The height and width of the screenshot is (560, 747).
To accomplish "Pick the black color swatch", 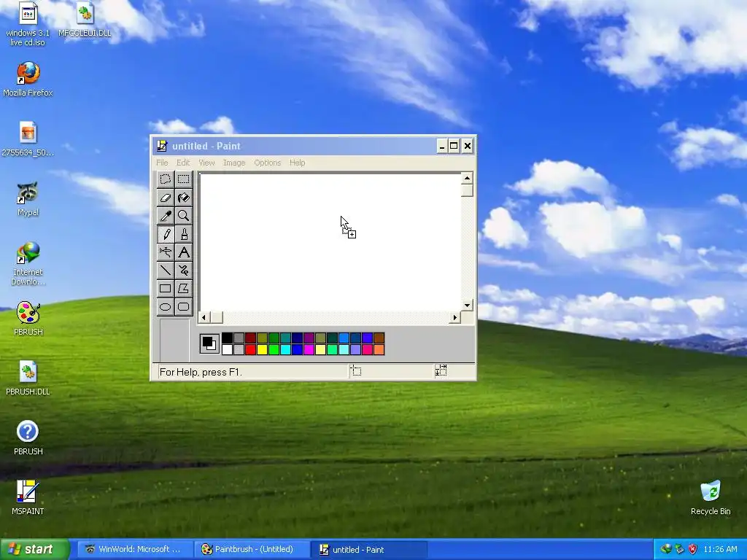I will pyautogui.click(x=228, y=338).
